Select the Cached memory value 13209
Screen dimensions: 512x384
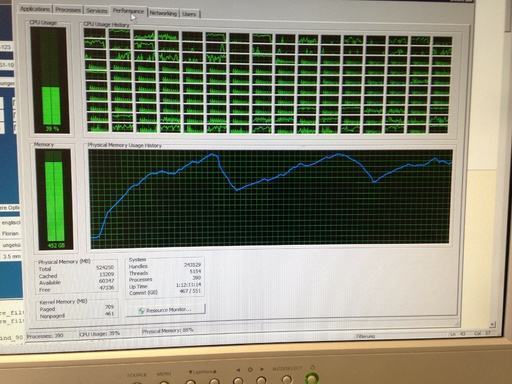click(107, 274)
